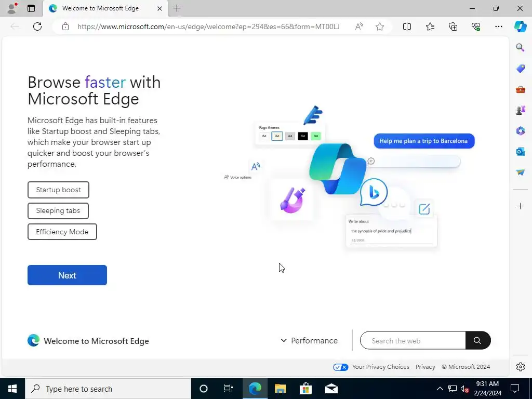Open sidebar Tools briefcase
532x399 pixels.
pyautogui.click(x=520, y=89)
